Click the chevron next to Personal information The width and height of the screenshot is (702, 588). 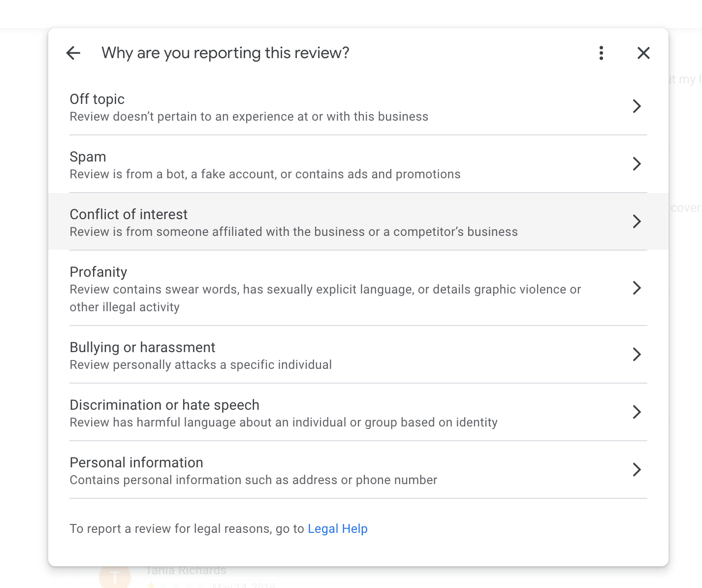click(x=637, y=470)
